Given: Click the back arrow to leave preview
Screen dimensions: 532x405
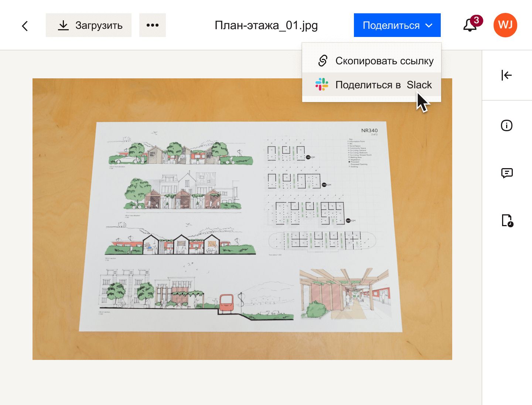Looking at the screenshot, I should [x=24, y=26].
